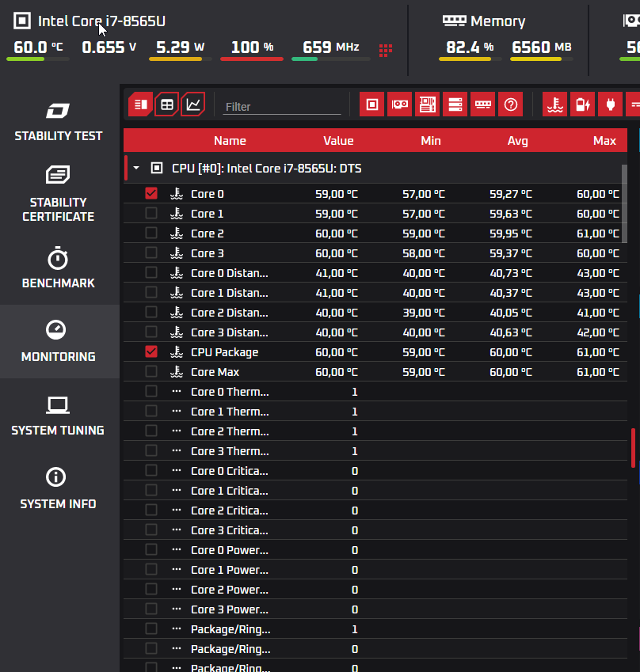Click the red grid icon beside 659 MHz

pyautogui.click(x=386, y=50)
